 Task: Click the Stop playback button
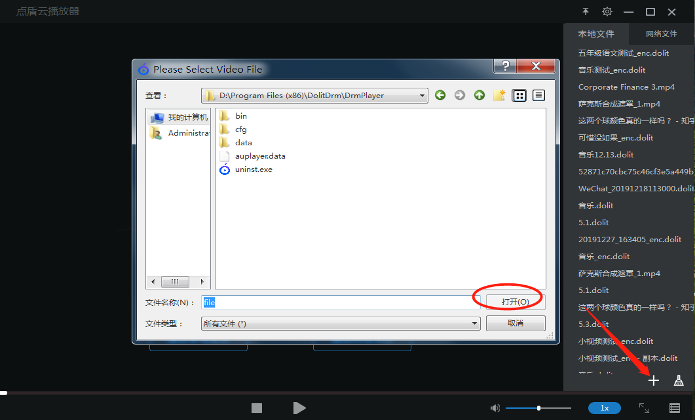coord(257,408)
